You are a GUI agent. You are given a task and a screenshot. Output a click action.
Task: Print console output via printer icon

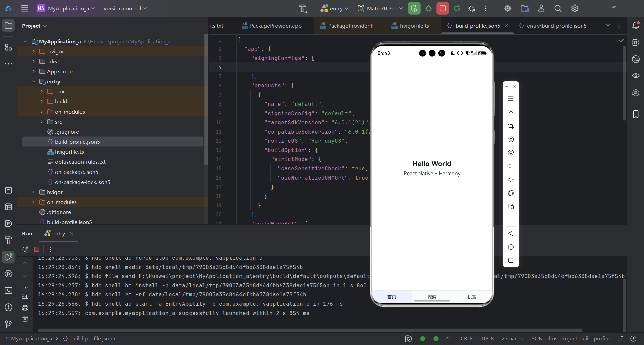click(x=25, y=308)
